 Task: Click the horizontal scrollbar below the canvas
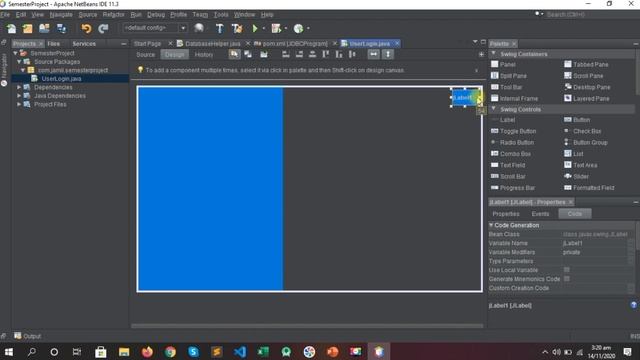[x=307, y=326]
